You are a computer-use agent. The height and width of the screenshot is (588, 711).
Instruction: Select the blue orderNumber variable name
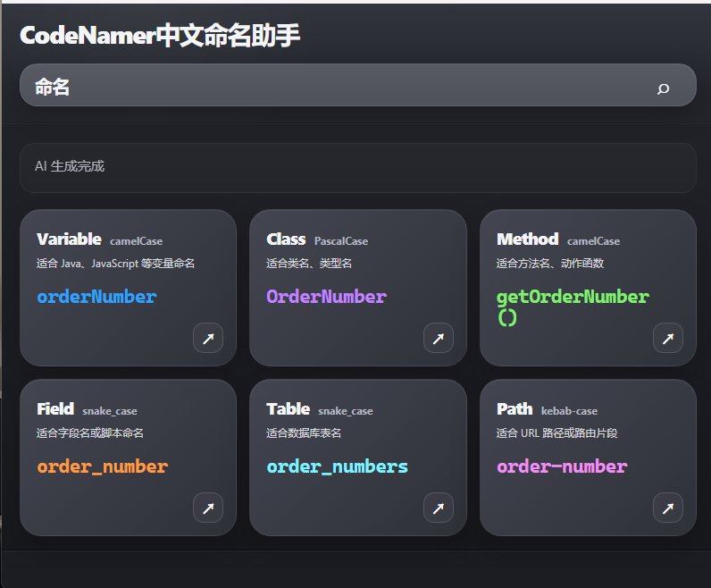click(x=96, y=297)
